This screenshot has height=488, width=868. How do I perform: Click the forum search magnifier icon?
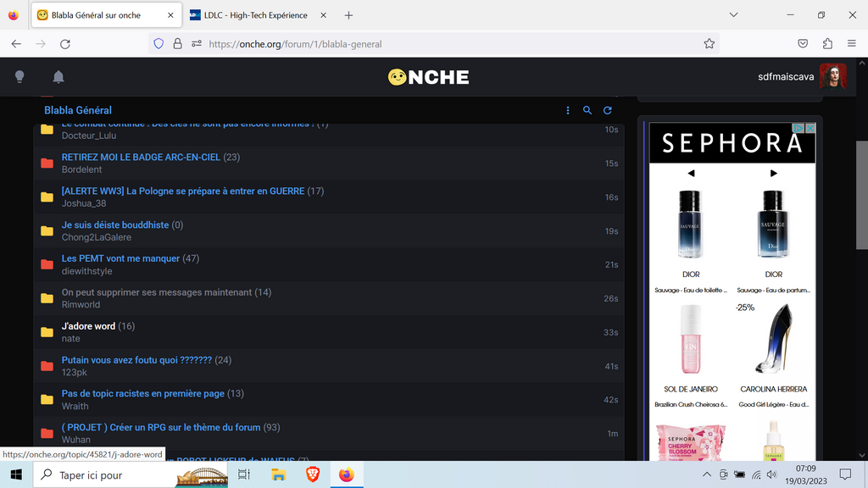[587, 110]
